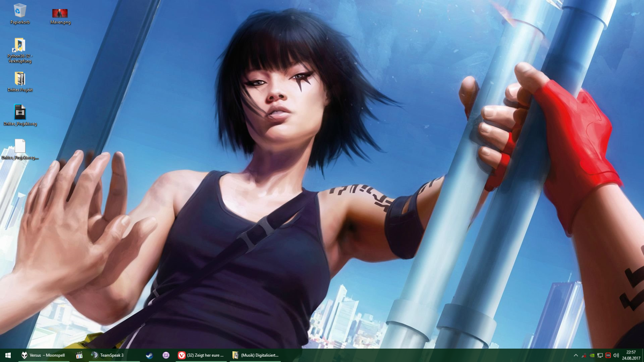Click the tray icon with red X
This screenshot has width=644, height=362.
(x=584, y=355)
